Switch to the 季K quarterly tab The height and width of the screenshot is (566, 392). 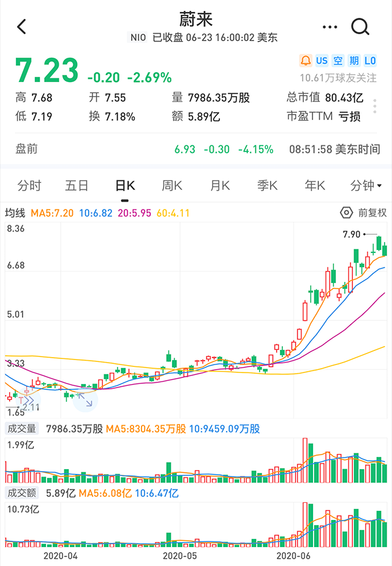[268, 186]
